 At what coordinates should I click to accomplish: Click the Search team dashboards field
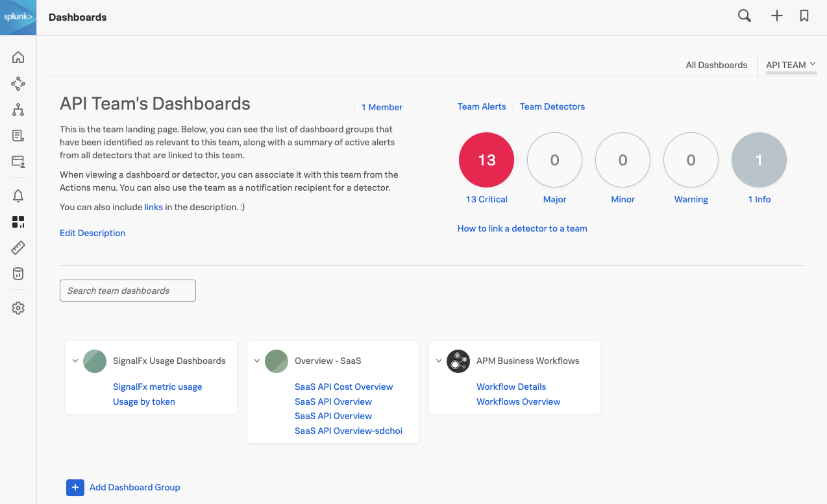point(128,291)
